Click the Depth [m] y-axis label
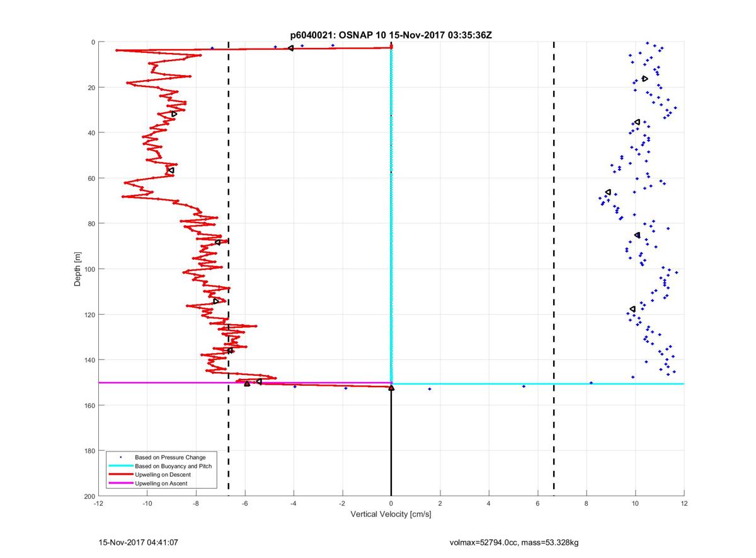The height and width of the screenshot is (558, 756). click(x=77, y=270)
